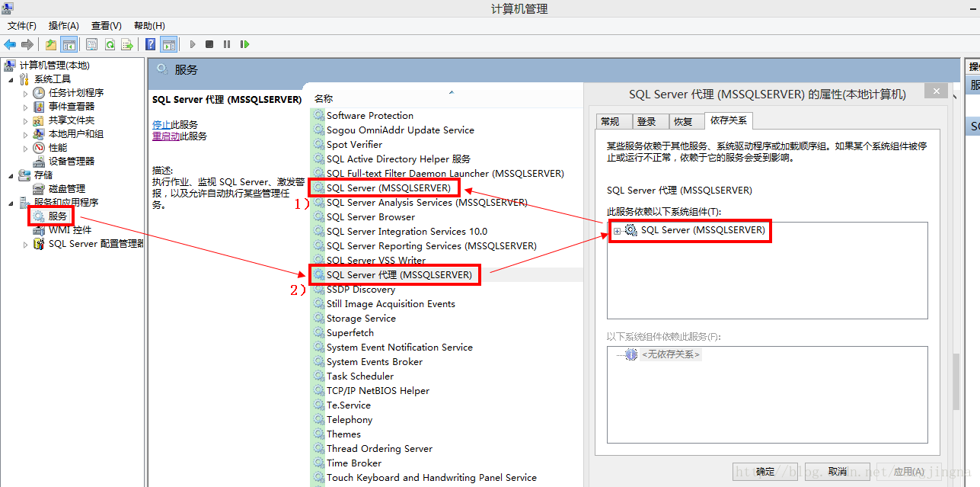Click the 计算机管理(本地) root computer icon
The image size is (980, 487).
[x=10, y=66]
